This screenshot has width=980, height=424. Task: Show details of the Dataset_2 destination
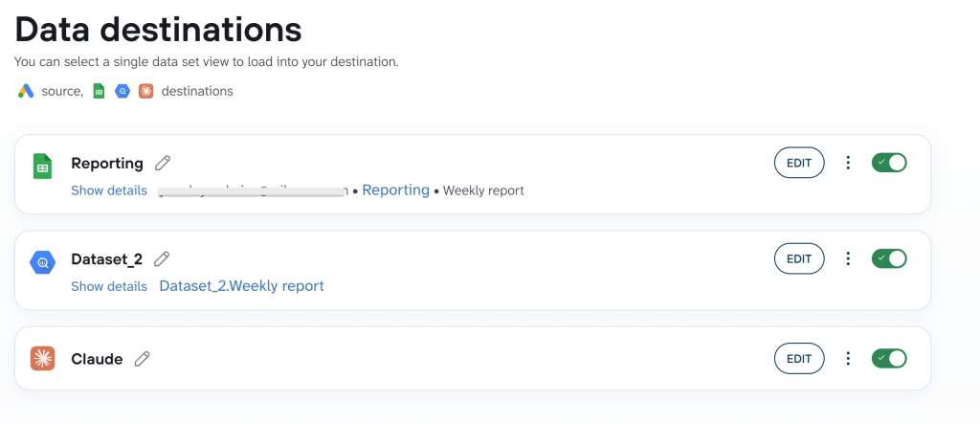pyautogui.click(x=109, y=286)
